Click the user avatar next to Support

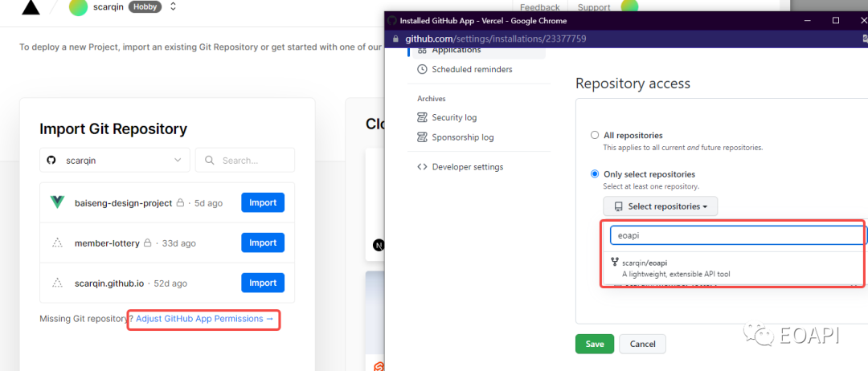point(629,6)
